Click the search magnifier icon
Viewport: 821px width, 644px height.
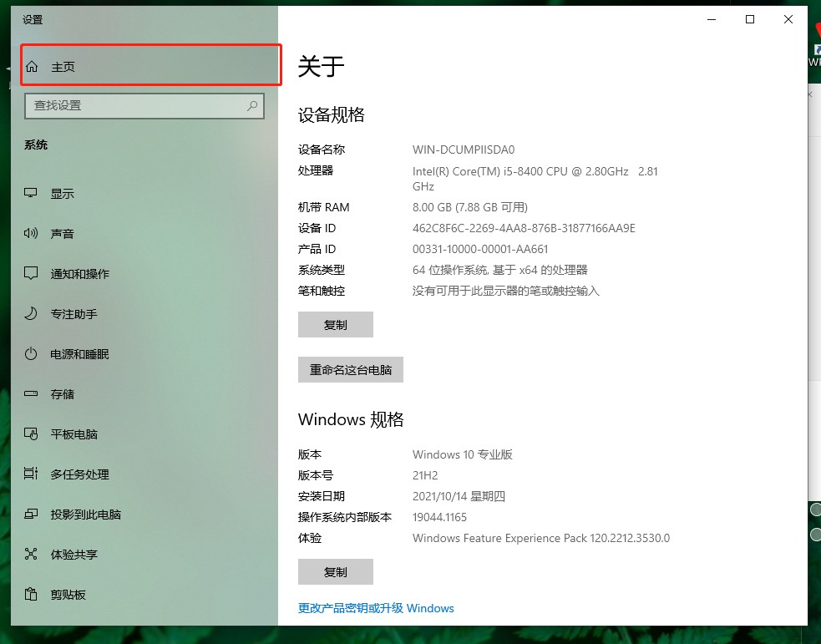(252, 106)
